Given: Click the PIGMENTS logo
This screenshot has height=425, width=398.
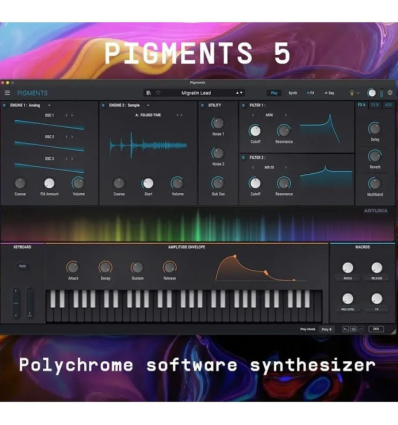Looking at the screenshot, I should tap(32, 93).
